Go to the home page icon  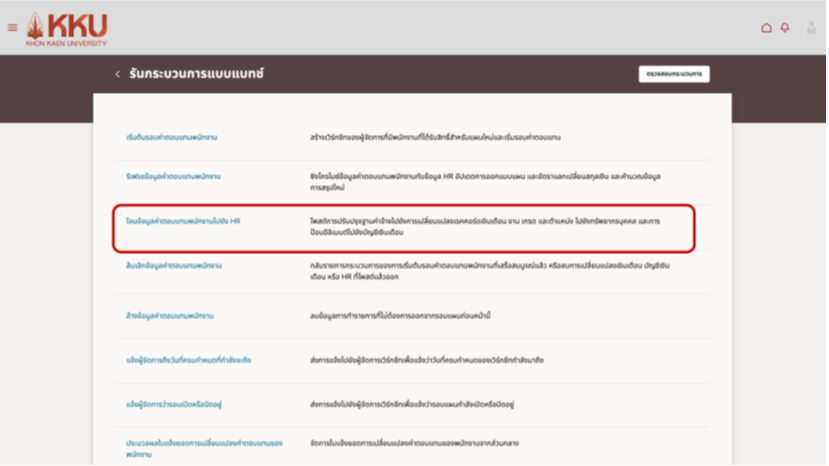pos(766,28)
